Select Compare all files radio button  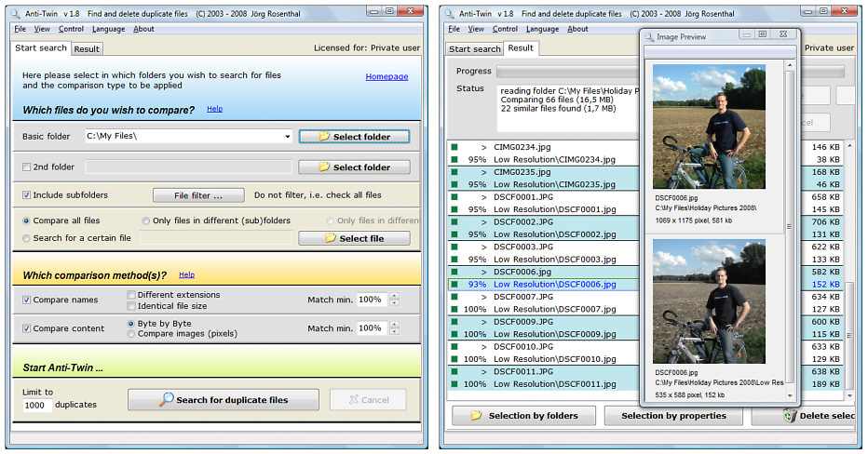click(26, 220)
